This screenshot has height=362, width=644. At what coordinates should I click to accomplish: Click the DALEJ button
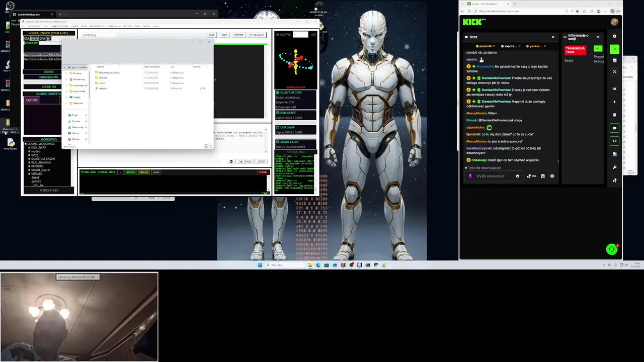tap(246, 161)
